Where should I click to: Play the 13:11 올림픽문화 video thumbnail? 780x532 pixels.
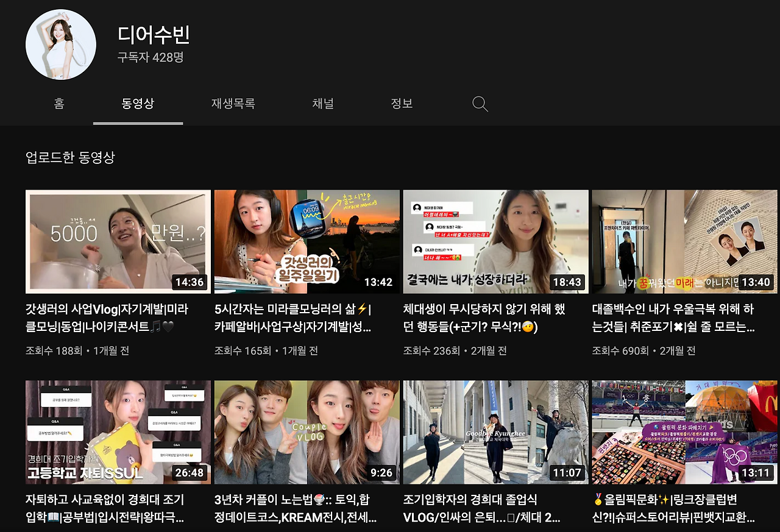684,432
